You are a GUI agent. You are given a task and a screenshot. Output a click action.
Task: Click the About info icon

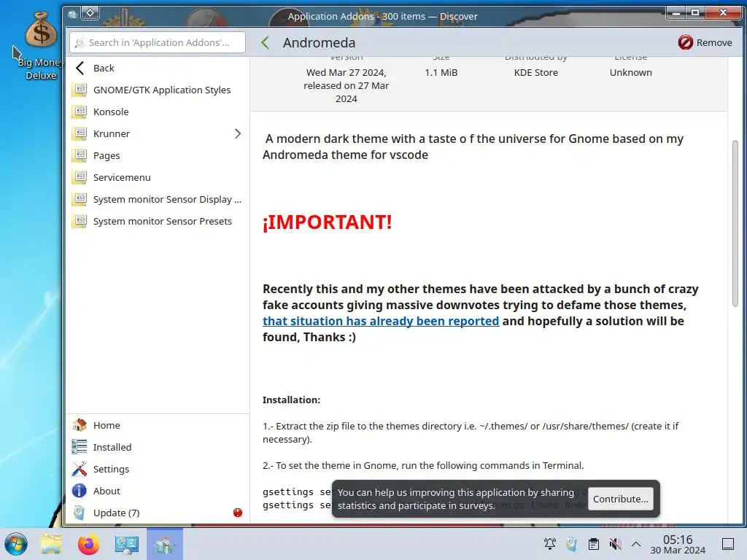tap(80, 491)
